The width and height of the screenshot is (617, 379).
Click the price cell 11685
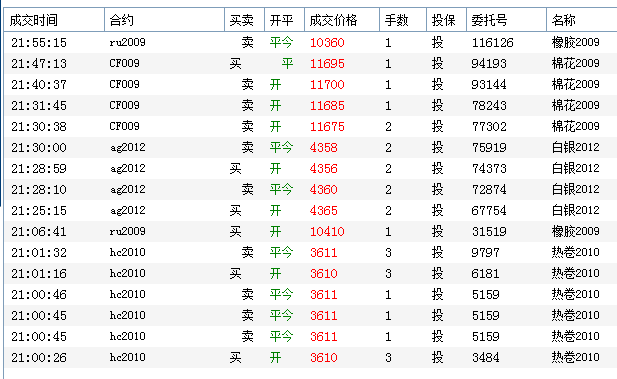point(327,105)
